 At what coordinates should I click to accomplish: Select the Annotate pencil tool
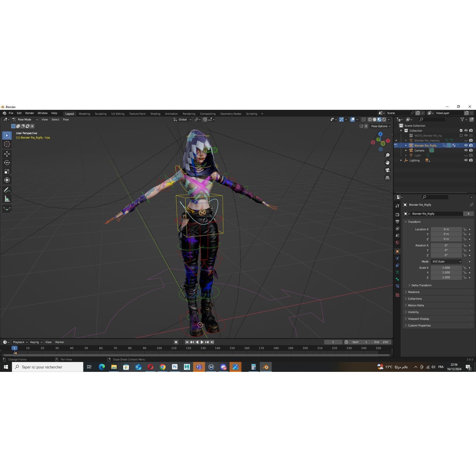click(7, 190)
